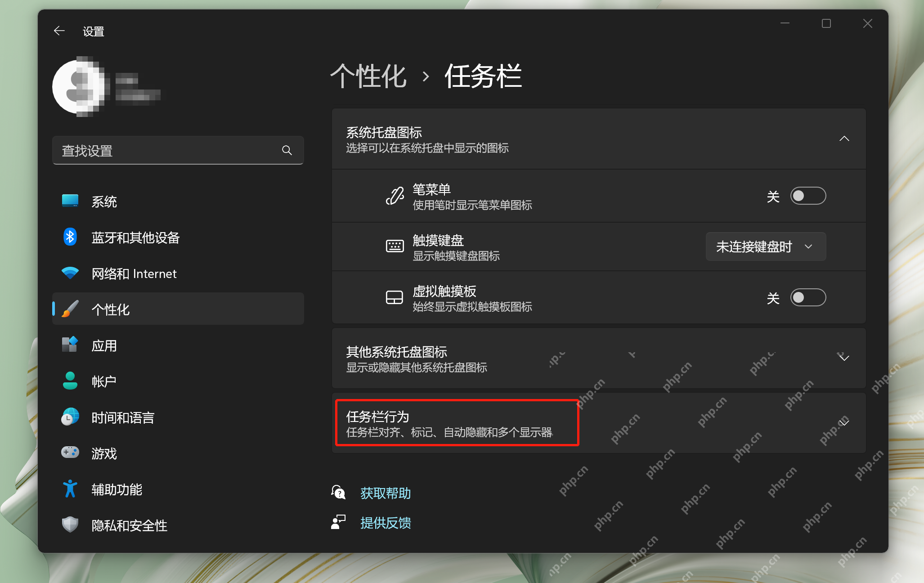Image resolution: width=924 pixels, height=583 pixels.
Task: Click the 任务栏行为 title text
Action: point(377,417)
